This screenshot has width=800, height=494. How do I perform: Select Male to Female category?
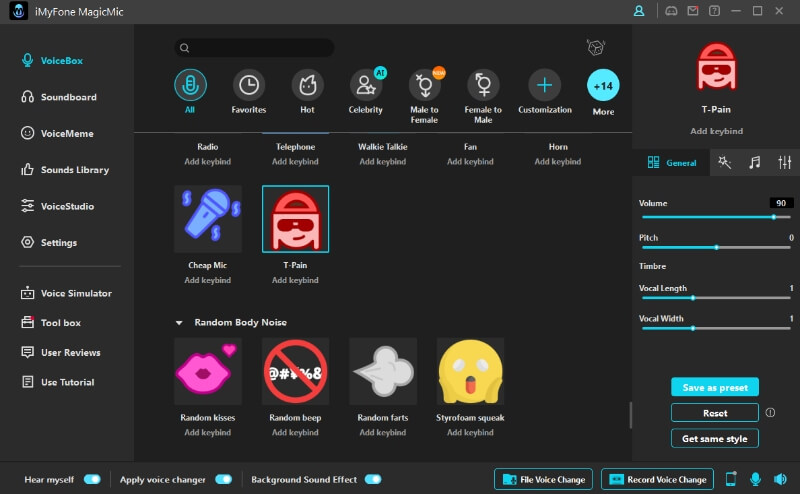coord(424,96)
